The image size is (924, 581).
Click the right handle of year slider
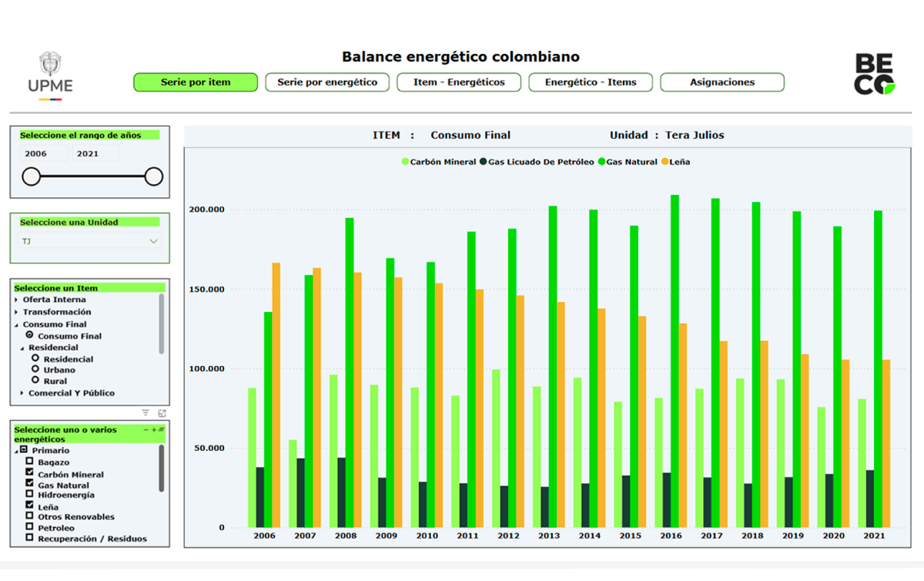154,176
